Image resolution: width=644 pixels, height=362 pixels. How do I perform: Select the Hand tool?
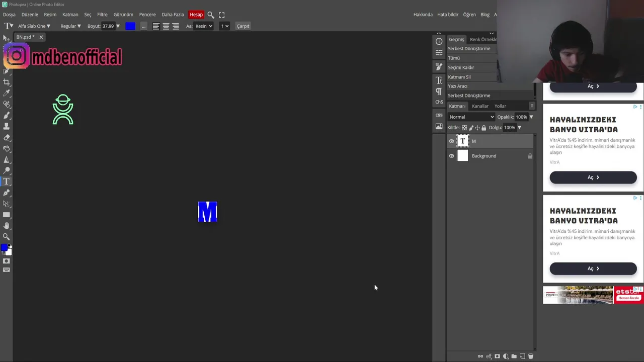[x=7, y=226]
